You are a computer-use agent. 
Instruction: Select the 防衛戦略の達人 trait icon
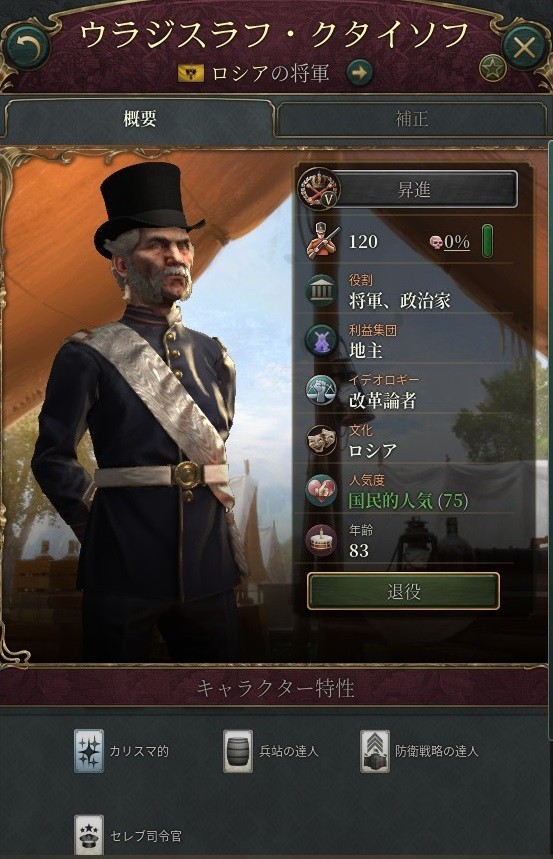375,751
